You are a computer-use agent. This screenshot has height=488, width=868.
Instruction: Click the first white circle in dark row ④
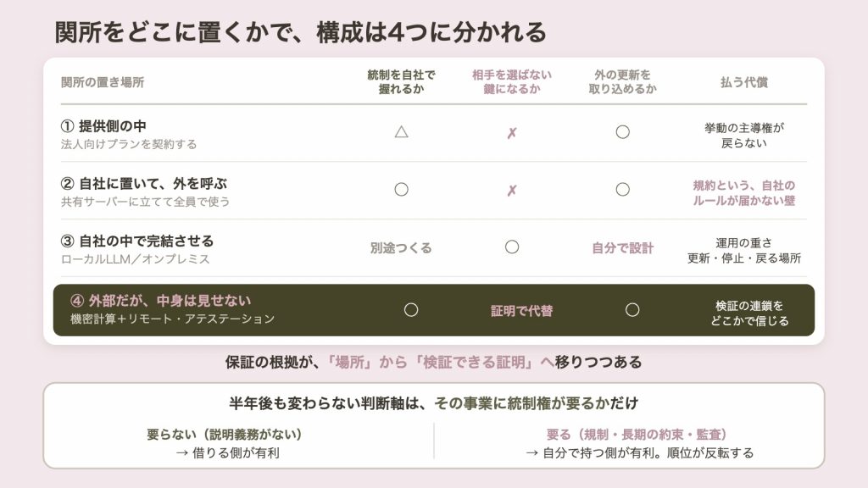point(411,310)
